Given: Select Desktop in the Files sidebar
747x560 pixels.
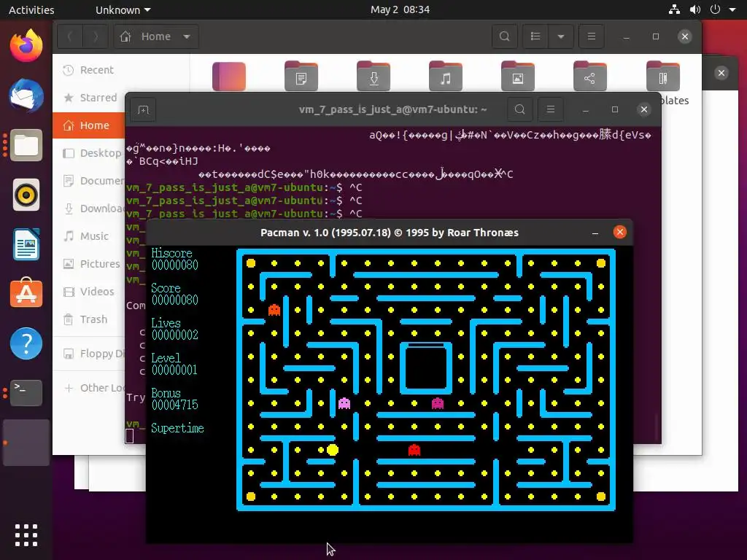Looking at the screenshot, I should coord(88,153).
